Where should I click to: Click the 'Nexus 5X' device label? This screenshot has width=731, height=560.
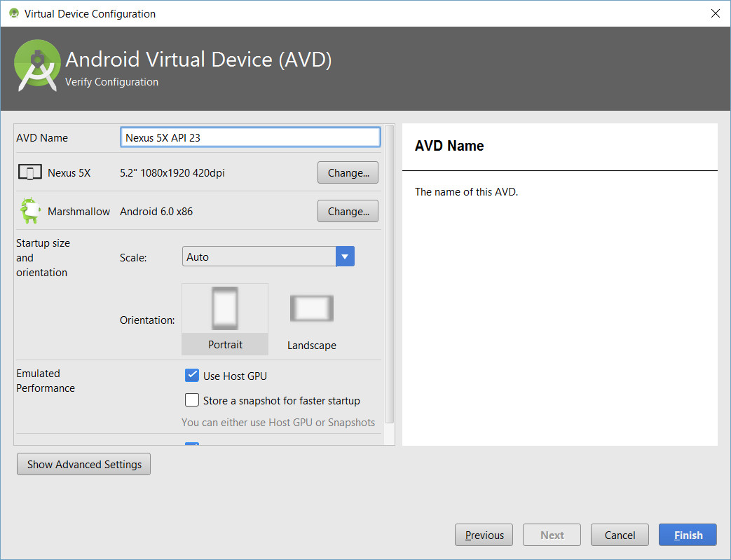click(69, 173)
